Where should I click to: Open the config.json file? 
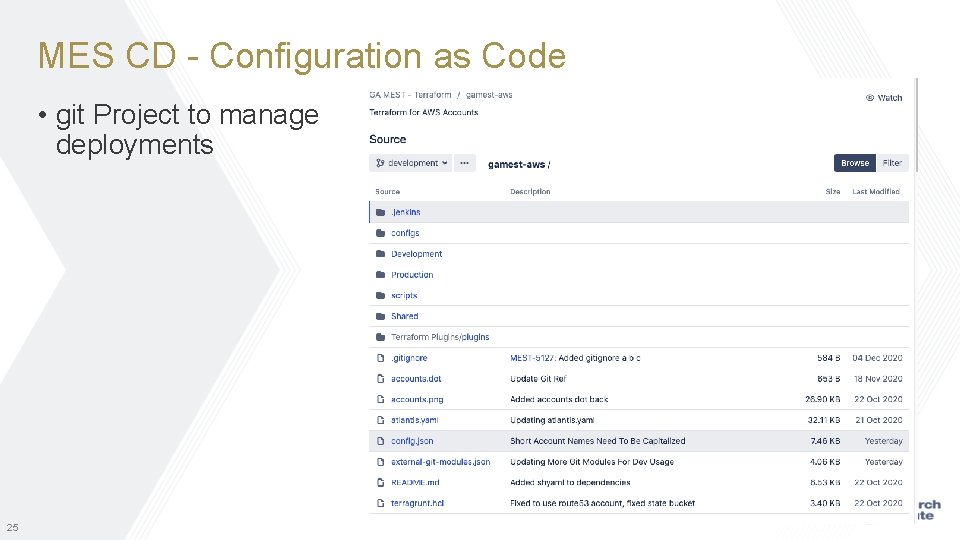coord(412,441)
